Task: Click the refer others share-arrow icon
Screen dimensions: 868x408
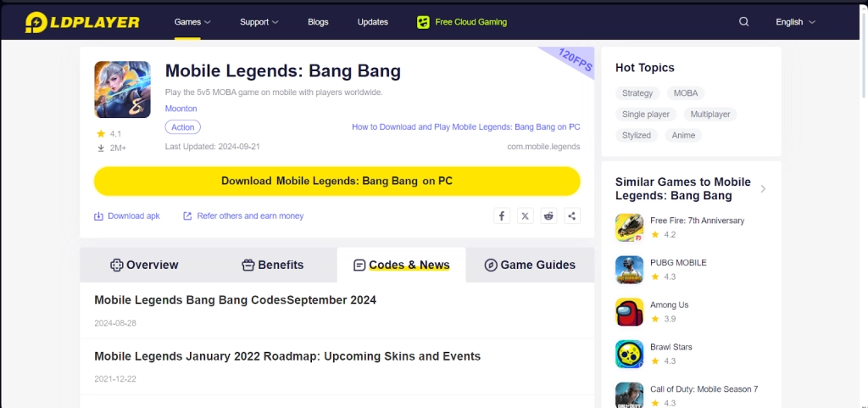Action: pyautogui.click(x=187, y=216)
